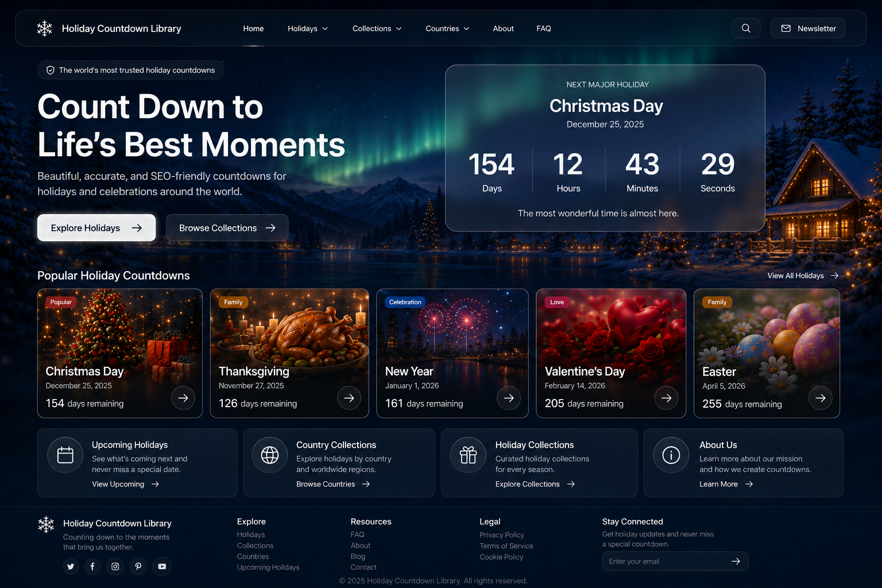Visit the Instagram icon link

(x=115, y=567)
